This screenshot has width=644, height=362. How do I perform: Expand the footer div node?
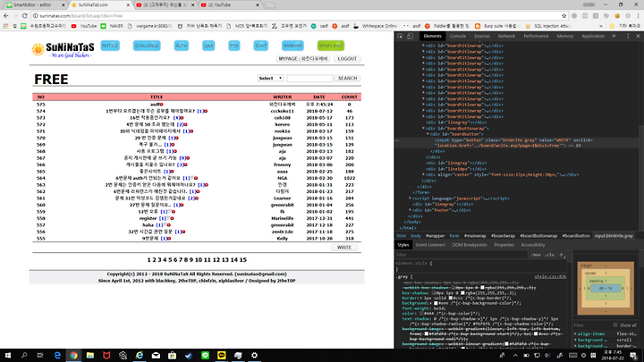pos(411,211)
